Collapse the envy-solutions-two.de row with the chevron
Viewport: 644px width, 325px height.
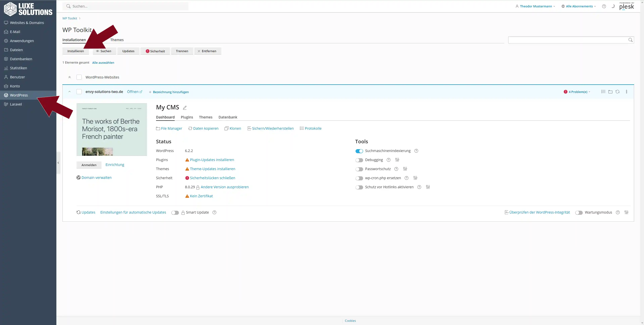point(69,92)
